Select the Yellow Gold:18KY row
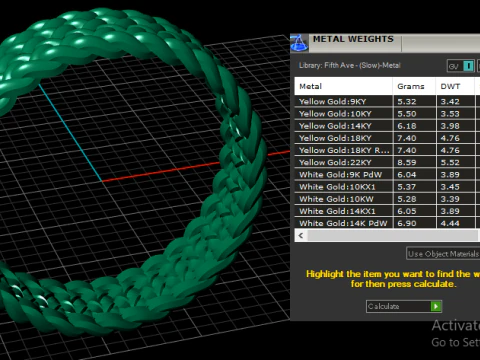Image resolution: width=480 pixels, height=360 pixels. (x=387, y=138)
